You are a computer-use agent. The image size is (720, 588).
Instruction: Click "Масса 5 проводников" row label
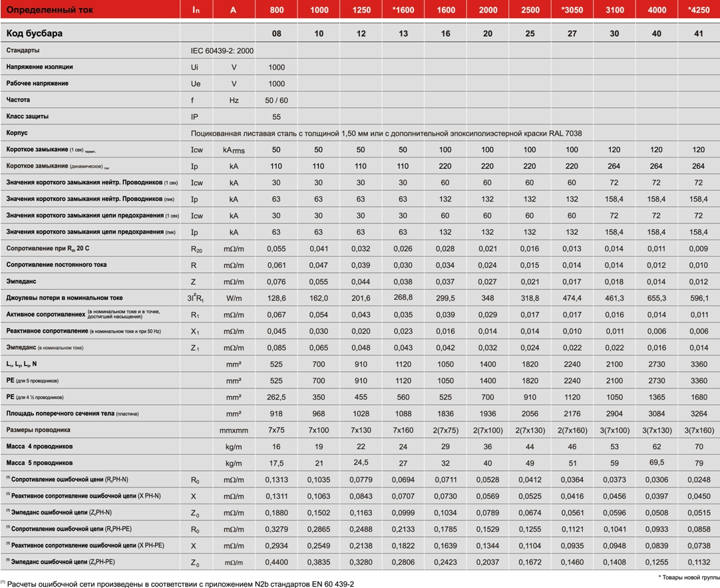pos(39,463)
